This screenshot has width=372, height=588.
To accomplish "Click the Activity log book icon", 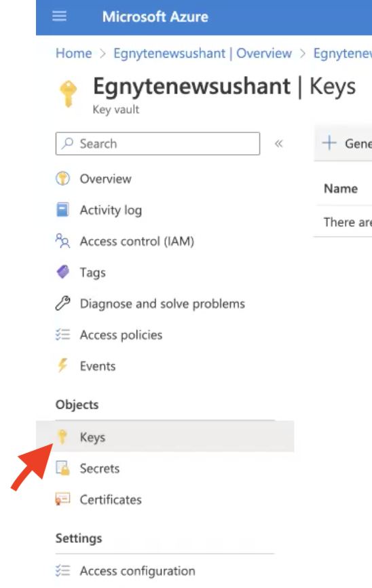I will point(62,210).
